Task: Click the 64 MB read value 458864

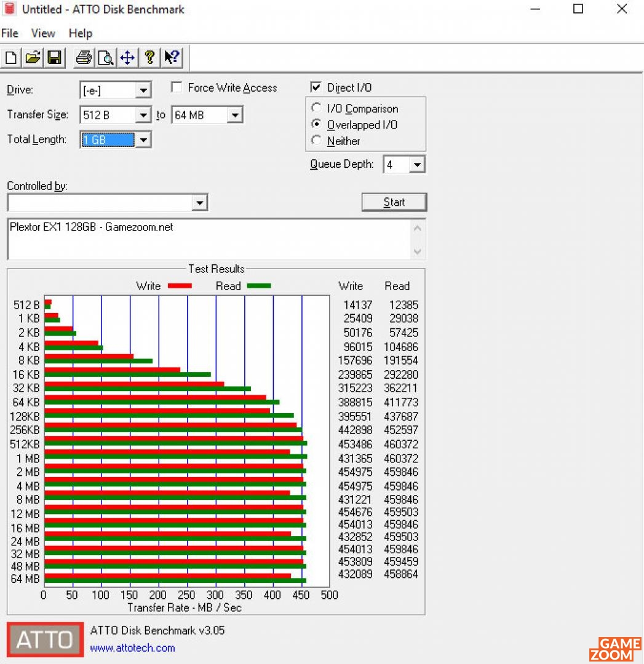Action: tap(401, 574)
